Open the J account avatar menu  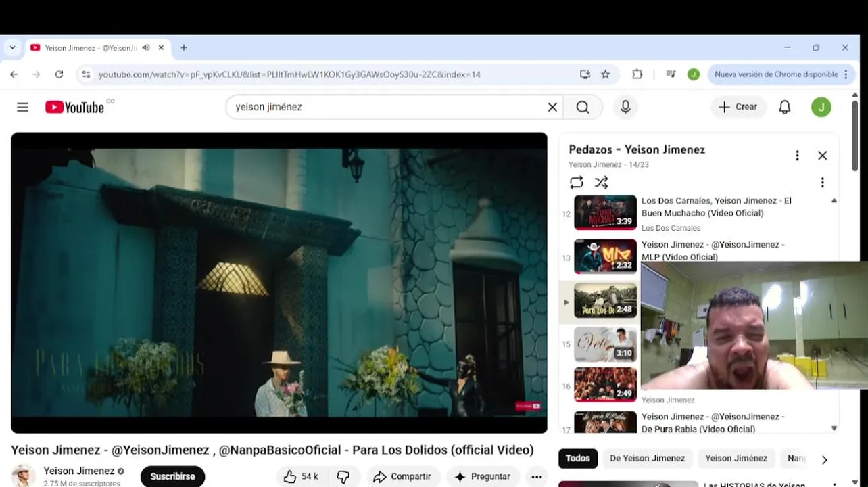(x=821, y=107)
